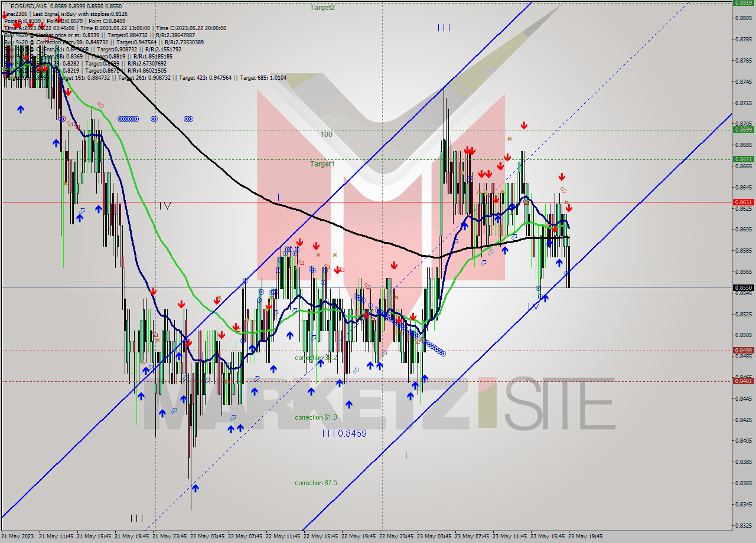Click the 0.8525 price axis value
The height and width of the screenshot is (543, 756).
point(743,314)
